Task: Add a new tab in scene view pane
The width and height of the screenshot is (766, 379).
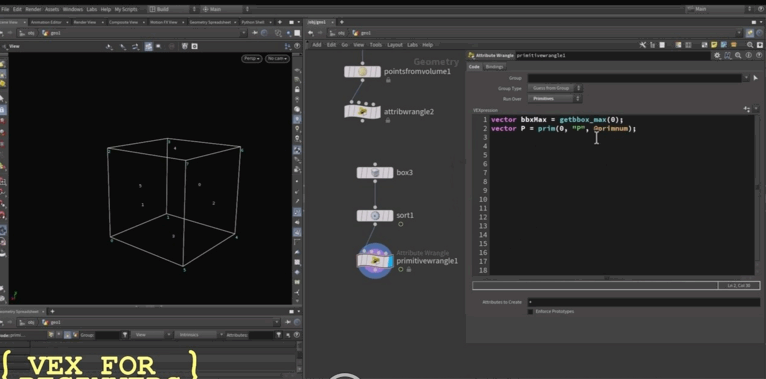Action: tap(280, 22)
